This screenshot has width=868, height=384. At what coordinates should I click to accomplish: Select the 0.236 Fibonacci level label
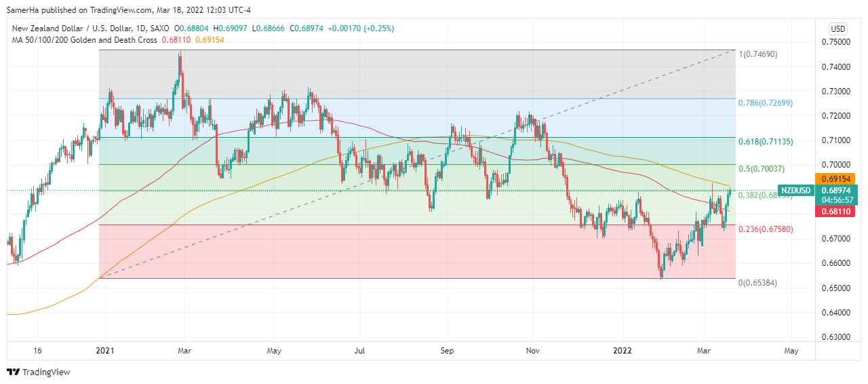point(765,229)
